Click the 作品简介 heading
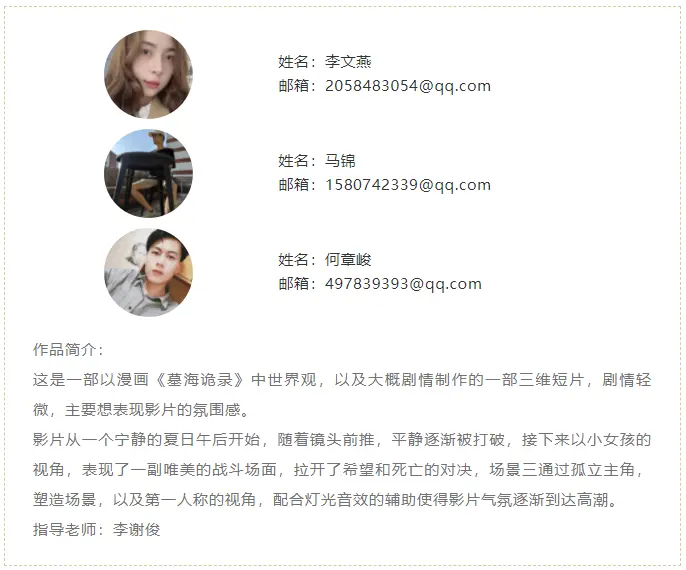This screenshot has height=570, width=686. click(x=64, y=350)
